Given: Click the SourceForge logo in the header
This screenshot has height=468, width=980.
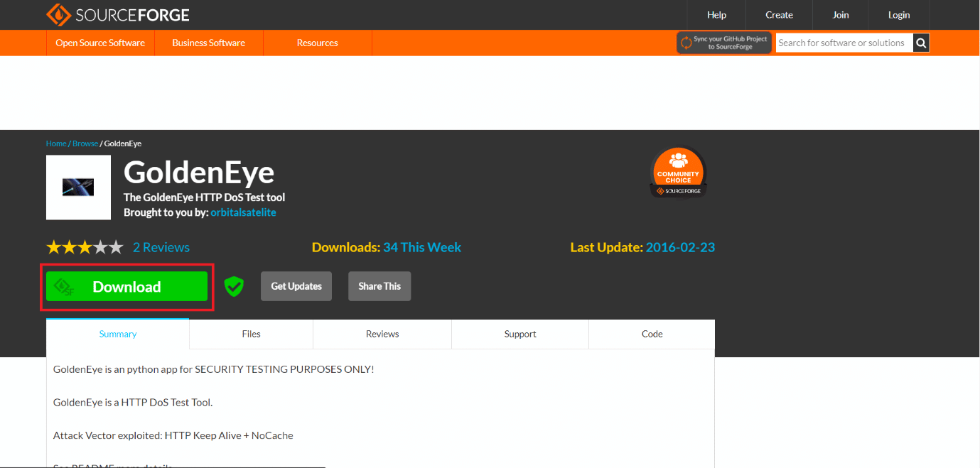Looking at the screenshot, I should pos(118,15).
